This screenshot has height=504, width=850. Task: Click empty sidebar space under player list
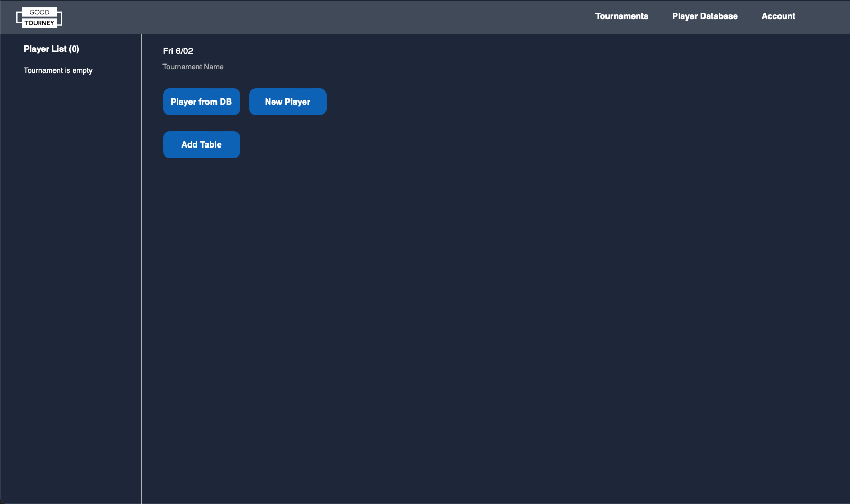(x=69, y=264)
